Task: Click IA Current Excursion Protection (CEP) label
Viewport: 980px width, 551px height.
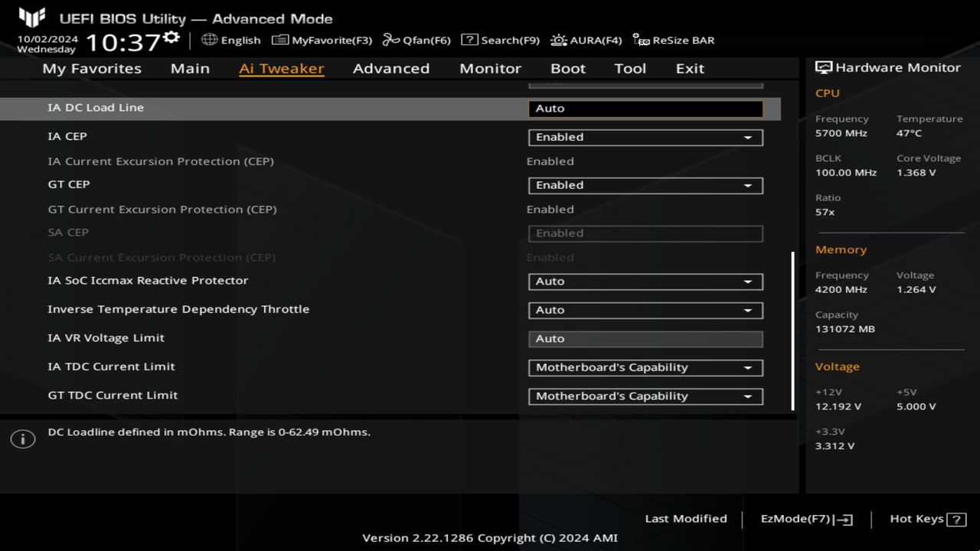Action: tap(161, 161)
